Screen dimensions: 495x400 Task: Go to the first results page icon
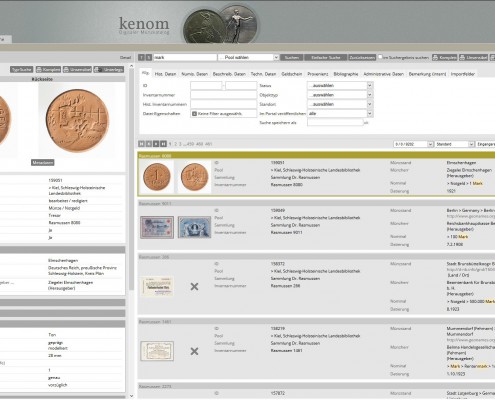click(x=141, y=144)
